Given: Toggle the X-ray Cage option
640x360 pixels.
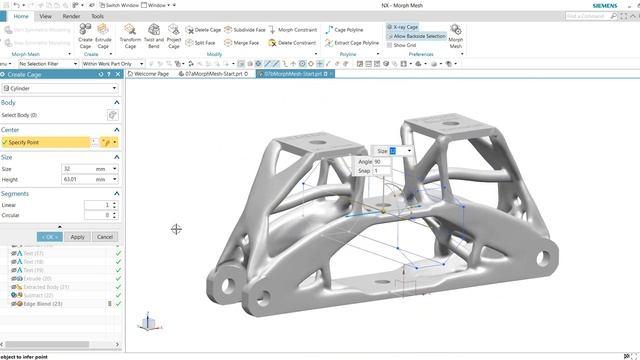Looking at the screenshot, I should [402, 27].
